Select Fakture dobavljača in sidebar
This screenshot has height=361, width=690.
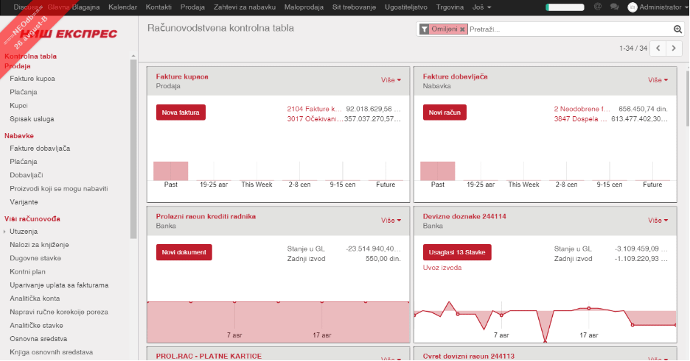click(40, 148)
